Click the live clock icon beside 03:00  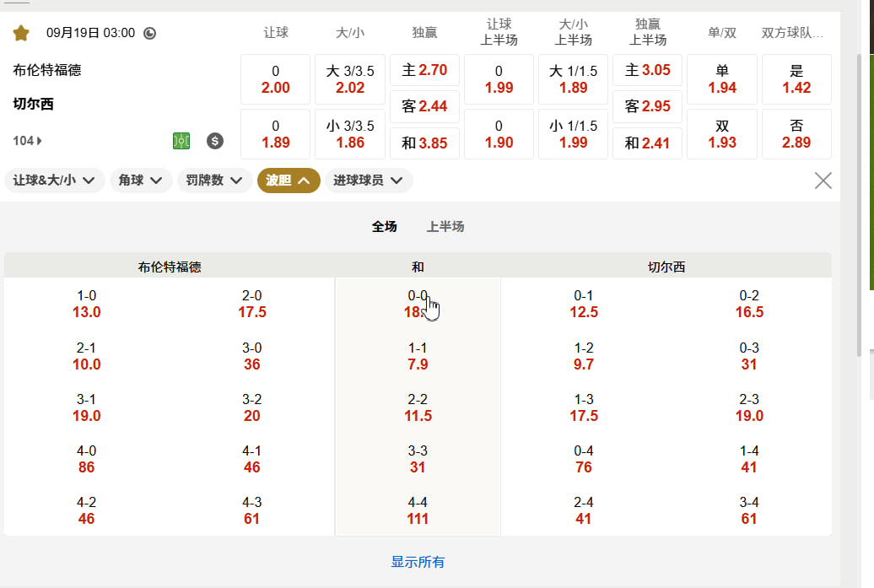click(x=149, y=34)
